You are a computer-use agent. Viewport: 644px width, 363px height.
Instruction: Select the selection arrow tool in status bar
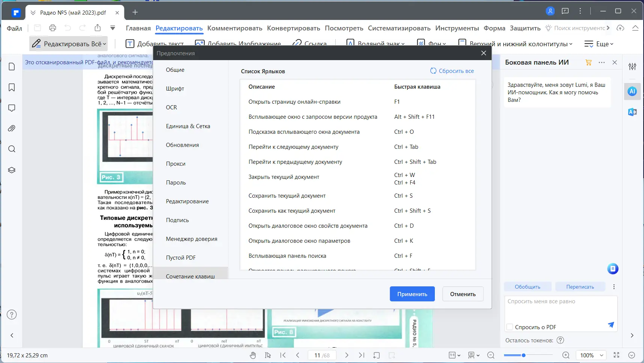(268, 355)
